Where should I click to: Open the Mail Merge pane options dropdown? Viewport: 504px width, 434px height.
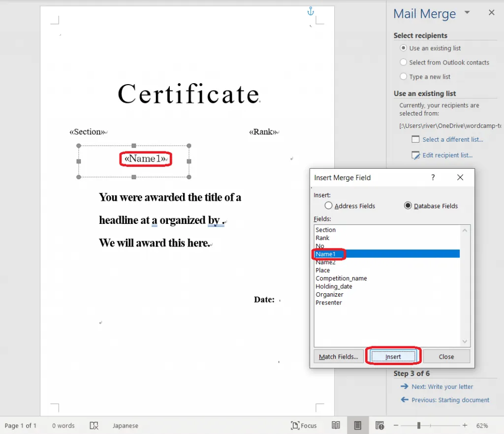(467, 13)
